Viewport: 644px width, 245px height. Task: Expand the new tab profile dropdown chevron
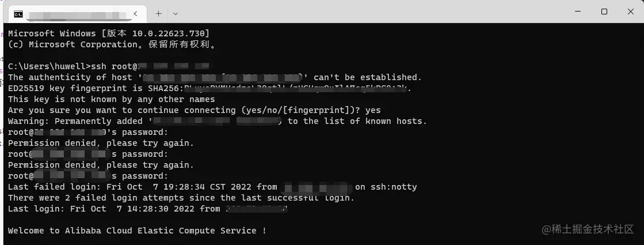coord(176,13)
